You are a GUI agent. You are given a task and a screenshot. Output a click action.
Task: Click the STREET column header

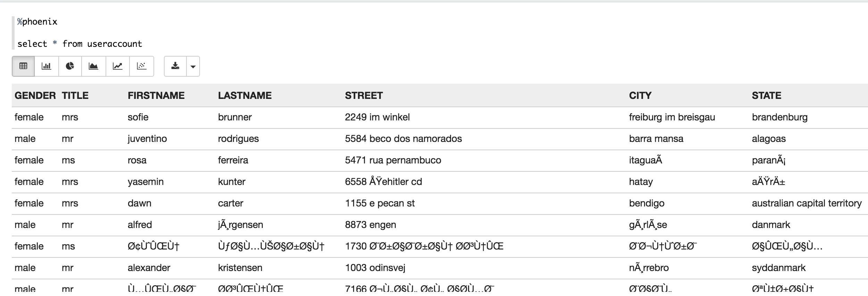pos(364,95)
